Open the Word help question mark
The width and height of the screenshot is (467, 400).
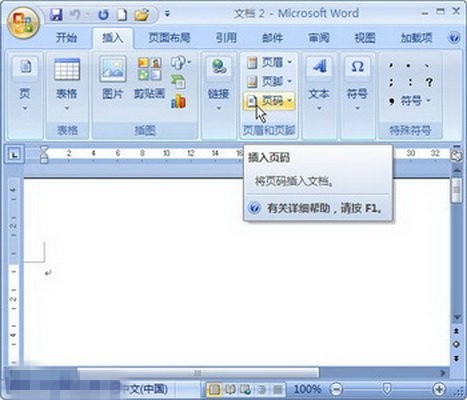tap(454, 38)
